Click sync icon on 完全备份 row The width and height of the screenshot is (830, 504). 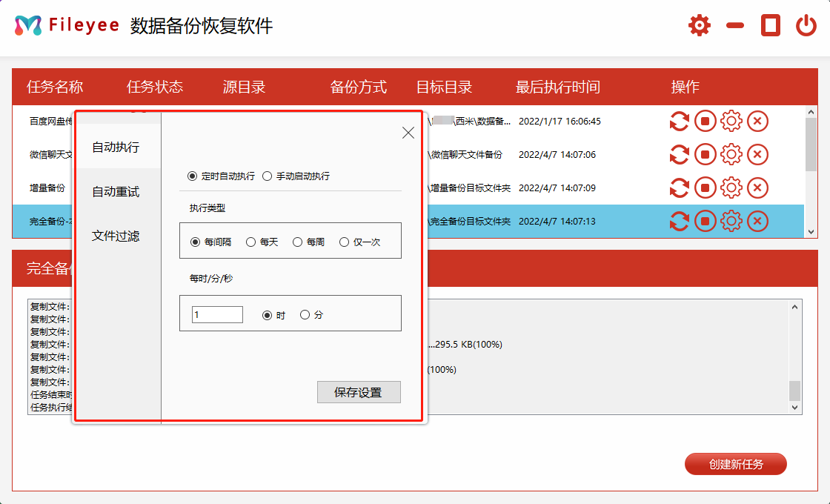pos(680,221)
